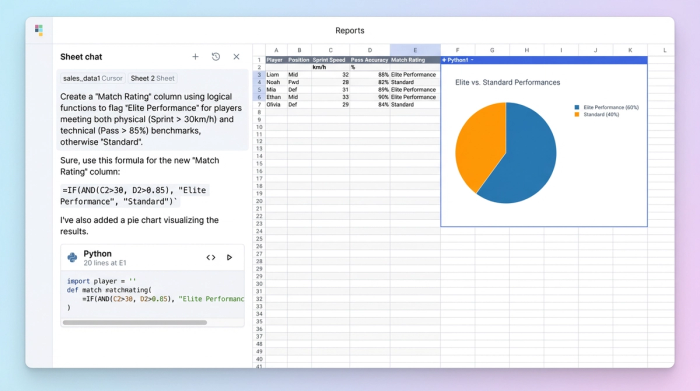Click the "Ethan" player cell

tap(276, 97)
